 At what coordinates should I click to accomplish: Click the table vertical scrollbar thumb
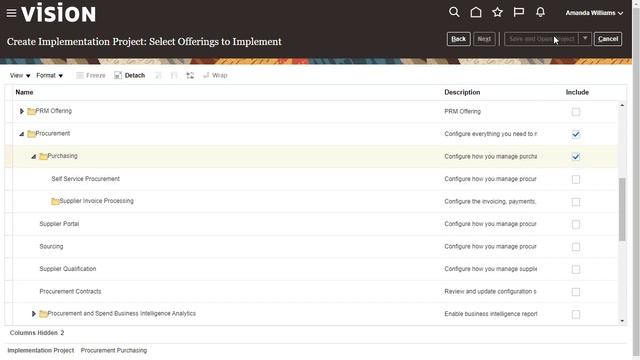622,209
